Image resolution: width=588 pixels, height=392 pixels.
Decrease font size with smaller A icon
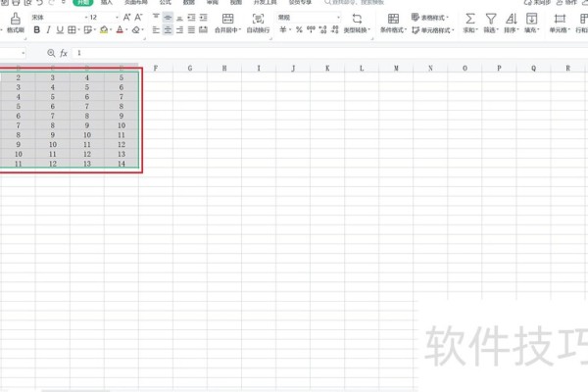pyautogui.click(x=139, y=18)
